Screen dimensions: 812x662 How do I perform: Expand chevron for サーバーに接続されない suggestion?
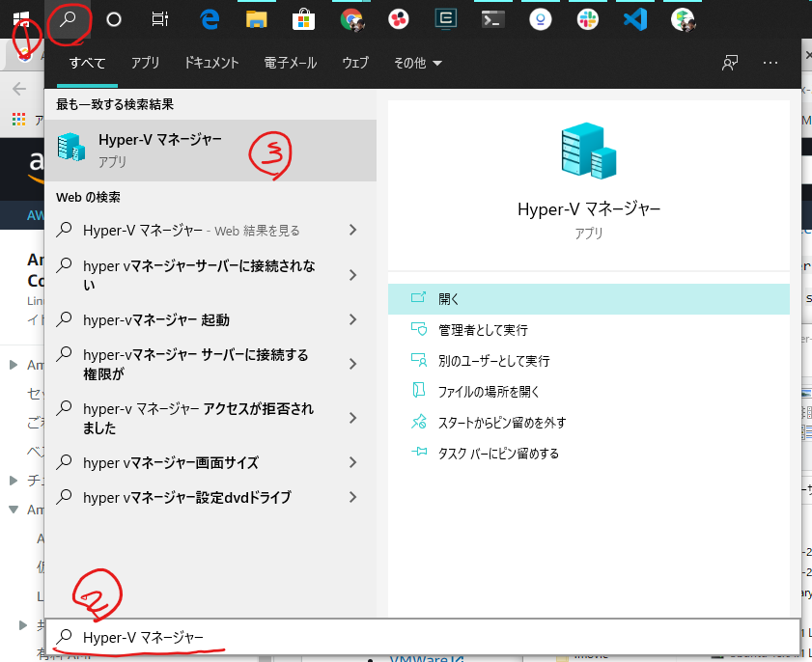(352, 275)
